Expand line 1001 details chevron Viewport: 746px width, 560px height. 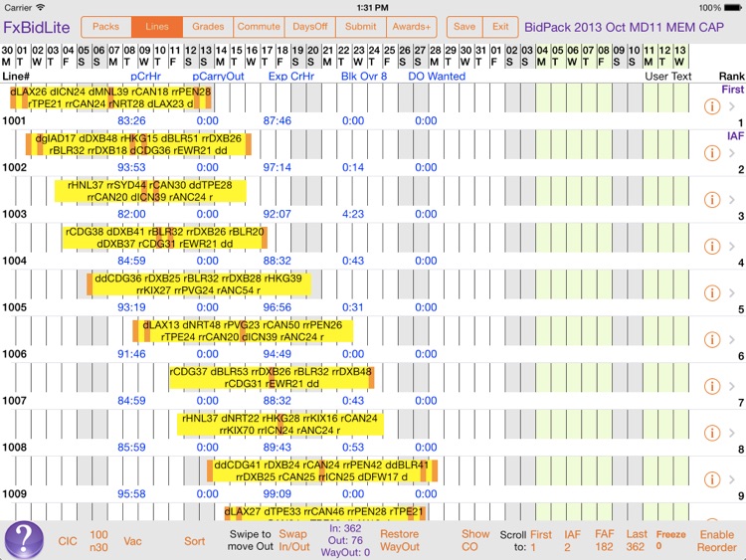tap(732, 106)
